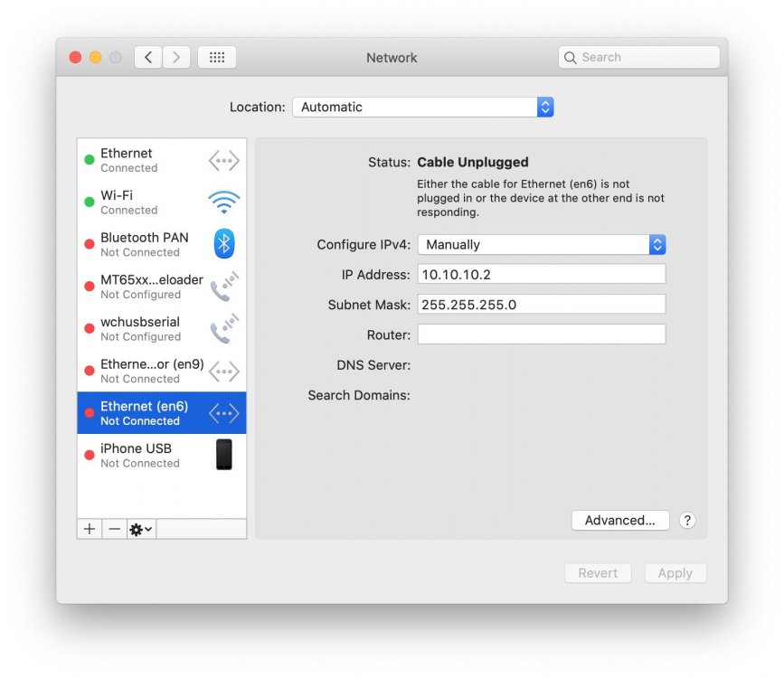
Task: Close the Network window
Action: click(75, 58)
